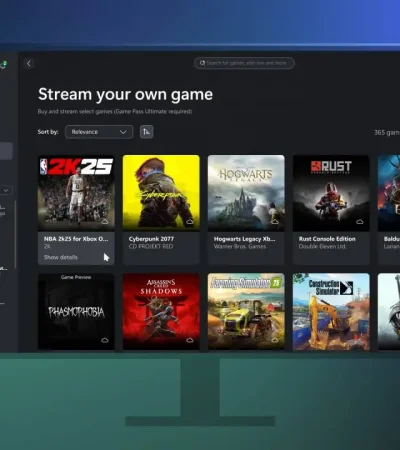Open Farming Simulator 25 game tile
Image resolution: width=400 pixels, height=450 pixels.
click(246, 312)
